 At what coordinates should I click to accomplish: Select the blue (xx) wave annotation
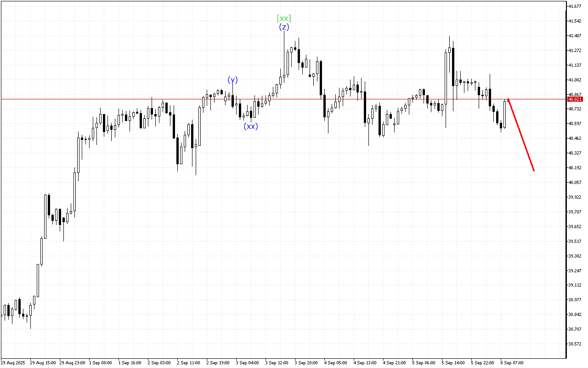[x=250, y=126]
